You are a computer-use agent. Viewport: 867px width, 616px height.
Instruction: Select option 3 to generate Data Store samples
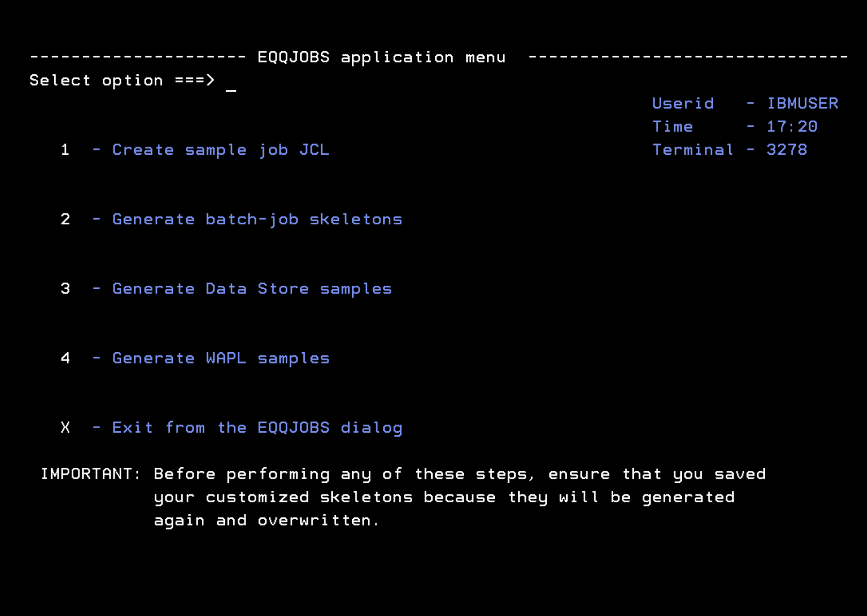65,288
